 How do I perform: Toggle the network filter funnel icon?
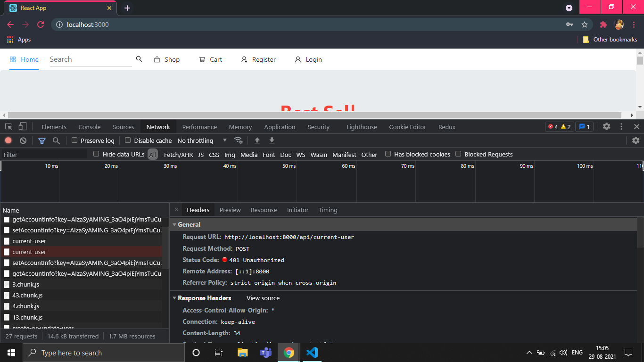pyautogui.click(x=42, y=140)
